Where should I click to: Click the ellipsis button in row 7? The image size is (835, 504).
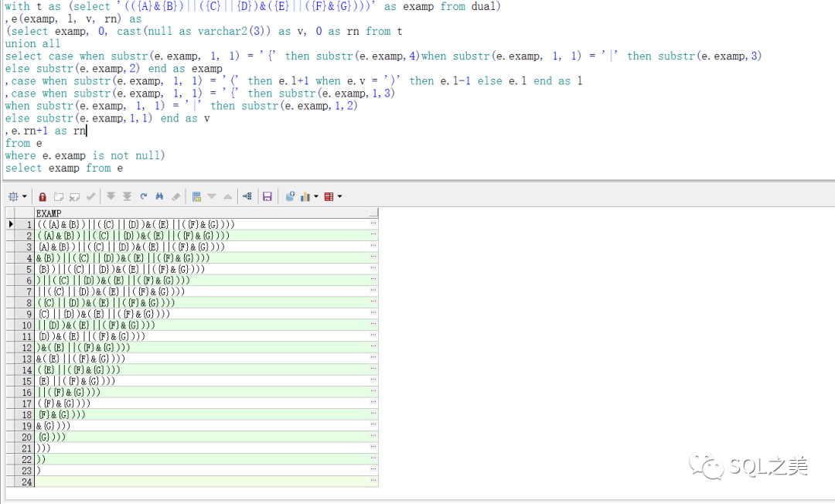coord(373,291)
